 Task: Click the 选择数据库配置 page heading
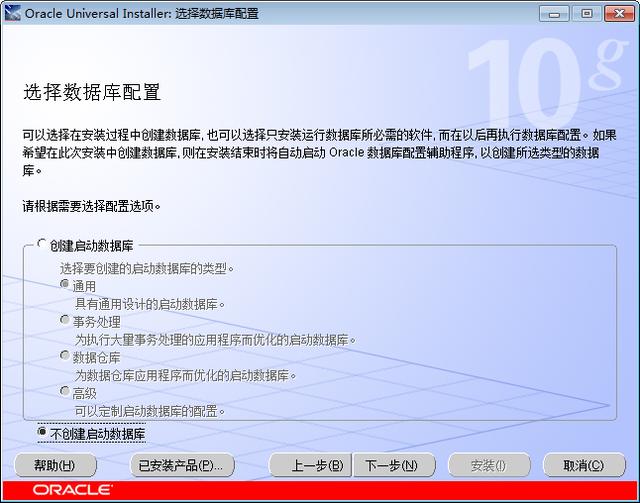pyautogui.click(x=92, y=92)
